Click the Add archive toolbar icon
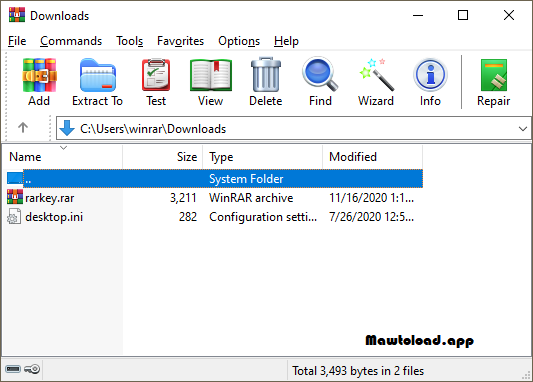This screenshot has height=382, width=533. point(39,75)
